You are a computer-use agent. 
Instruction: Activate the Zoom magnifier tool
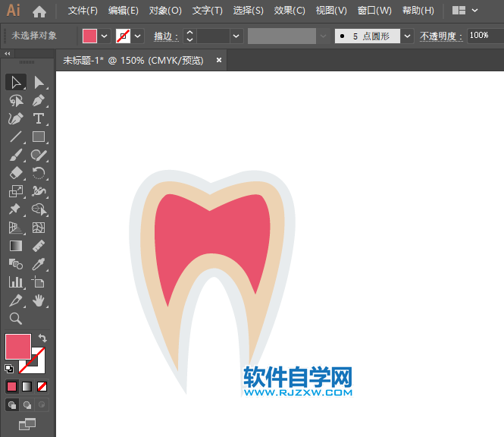16,319
